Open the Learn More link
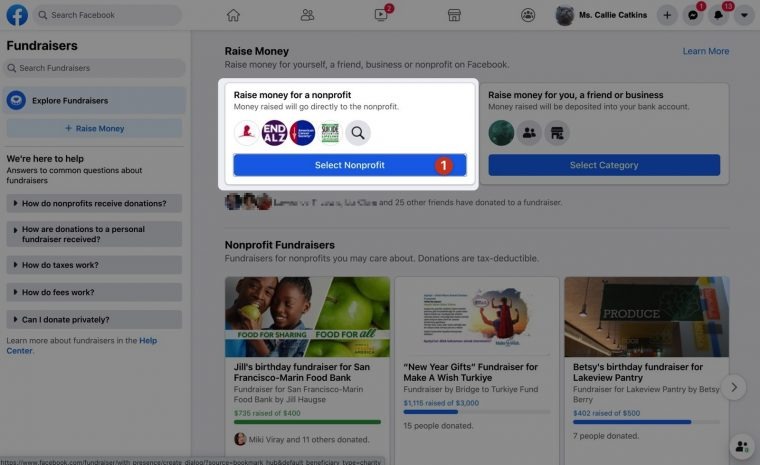 click(705, 51)
